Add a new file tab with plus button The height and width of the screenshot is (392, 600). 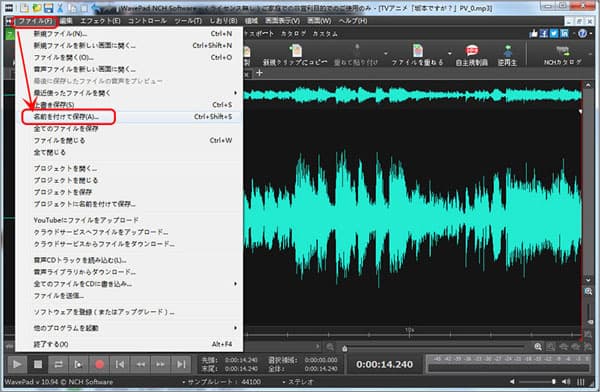pos(259,73)
